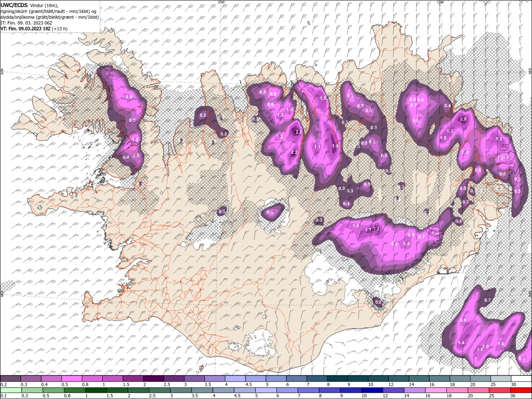The width and height of the screenshot is (532, 399).
Task: Click the upper legend swatch labeled 4.5
Action: pos(255,379)
